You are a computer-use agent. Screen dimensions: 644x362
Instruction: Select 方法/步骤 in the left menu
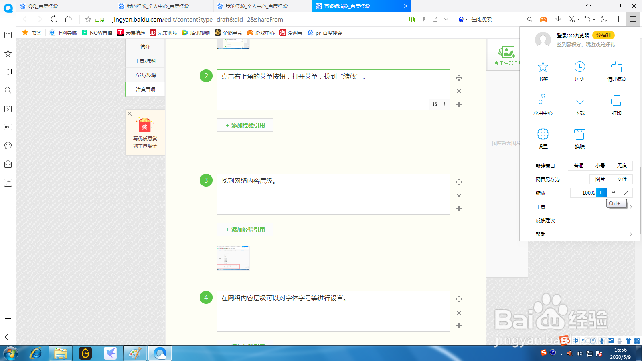(145, 75)
